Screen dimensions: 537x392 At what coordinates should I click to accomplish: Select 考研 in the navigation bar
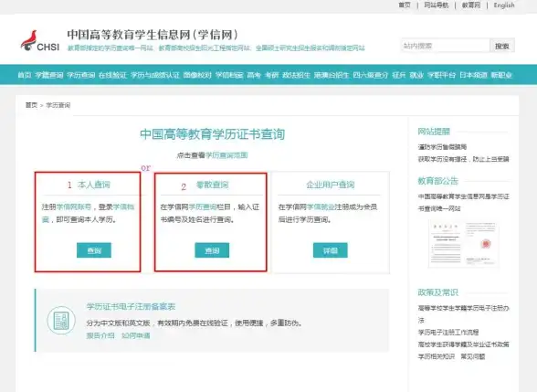271,75
